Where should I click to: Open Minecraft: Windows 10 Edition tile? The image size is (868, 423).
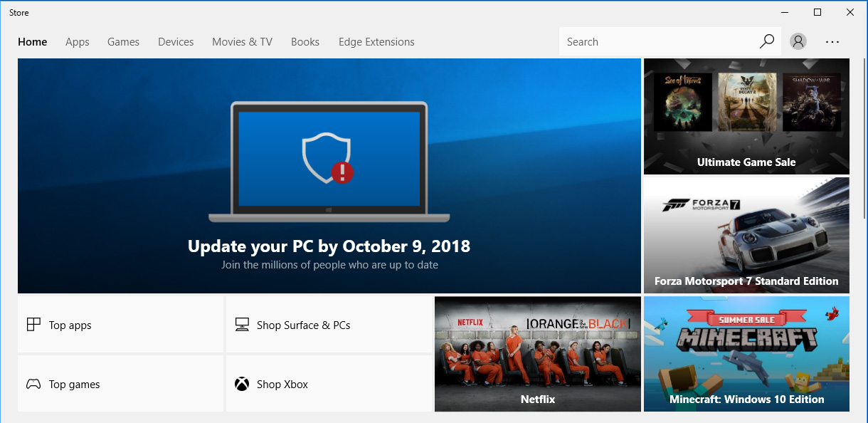click(x=746, y=354)
